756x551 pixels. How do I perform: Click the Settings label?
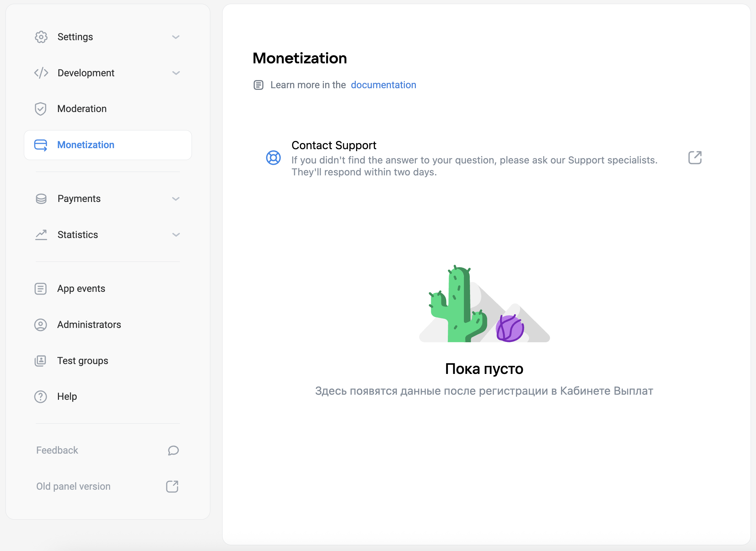[x=75, y=37]
